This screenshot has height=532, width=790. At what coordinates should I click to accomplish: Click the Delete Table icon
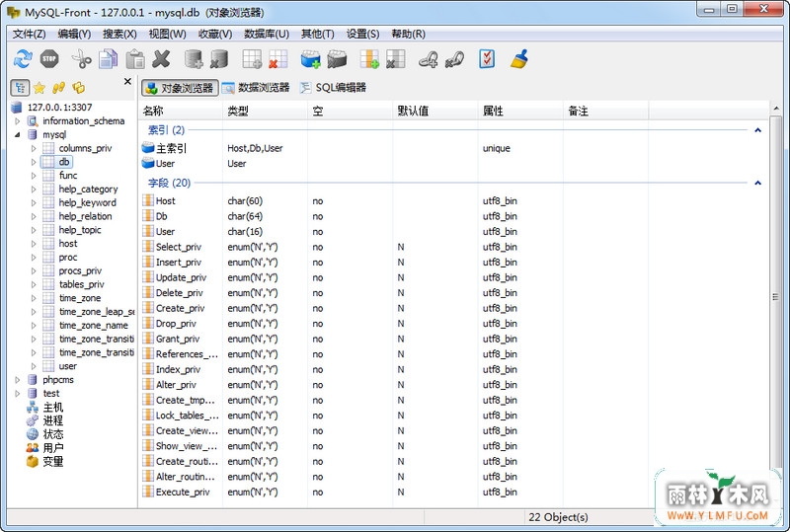pos(278,59)
